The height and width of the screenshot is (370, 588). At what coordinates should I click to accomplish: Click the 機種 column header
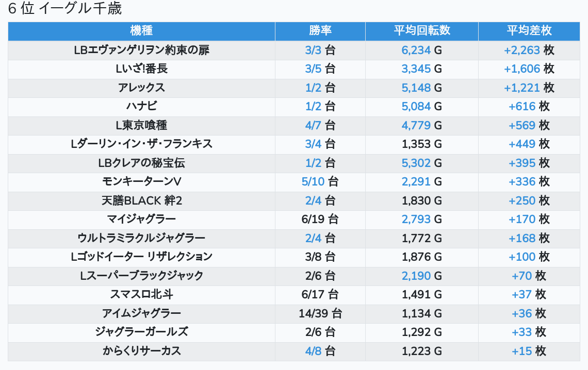pos(141,31)
